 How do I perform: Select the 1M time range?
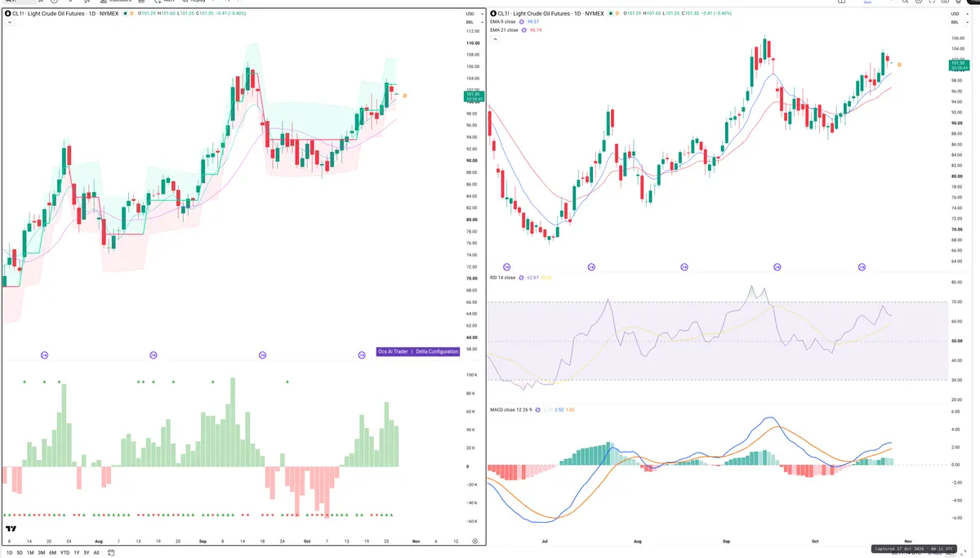coord(30,553)
